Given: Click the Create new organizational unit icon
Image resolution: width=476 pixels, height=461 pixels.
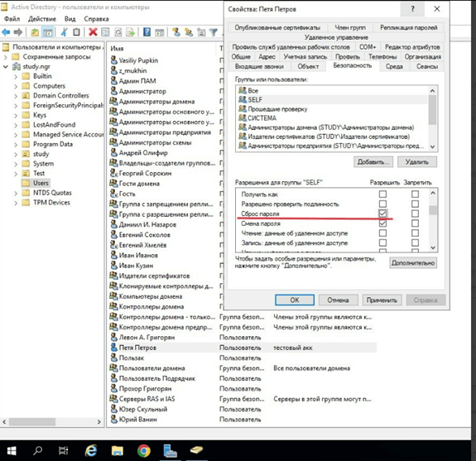Looking at the screenshot, I should (201, 32).
